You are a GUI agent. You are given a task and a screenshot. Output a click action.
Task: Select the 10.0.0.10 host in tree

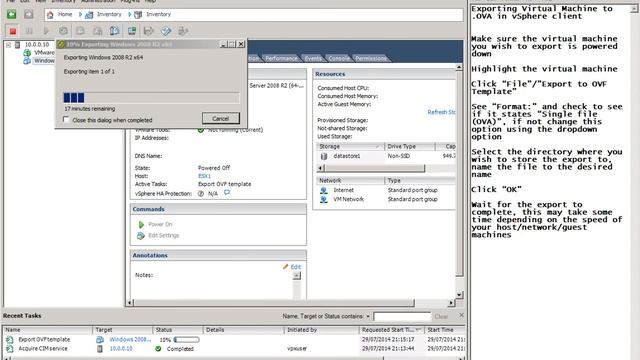[37, 44]
